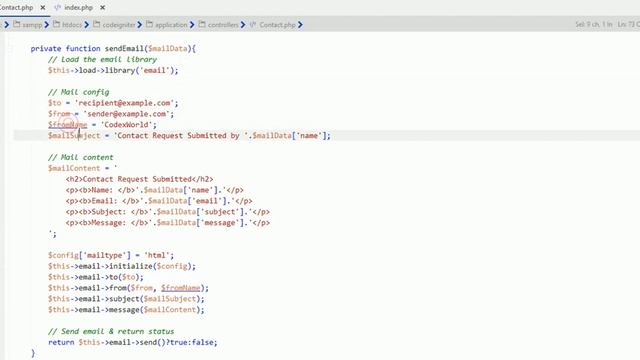Click the $mailContent assignment line

[82, 168]
